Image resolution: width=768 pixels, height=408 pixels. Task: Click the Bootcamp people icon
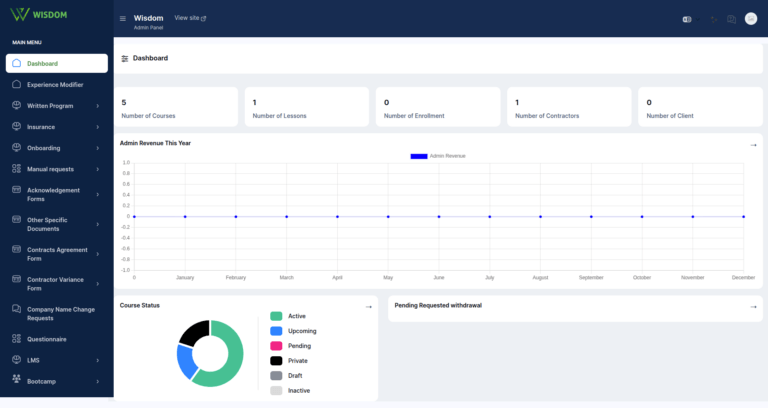pos(17,379)
